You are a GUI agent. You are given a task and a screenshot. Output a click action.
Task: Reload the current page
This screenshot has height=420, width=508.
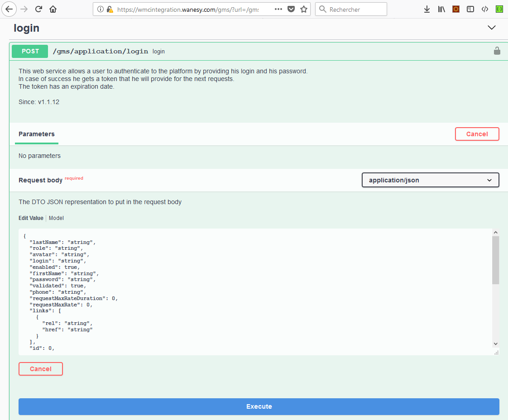(39, 9)
